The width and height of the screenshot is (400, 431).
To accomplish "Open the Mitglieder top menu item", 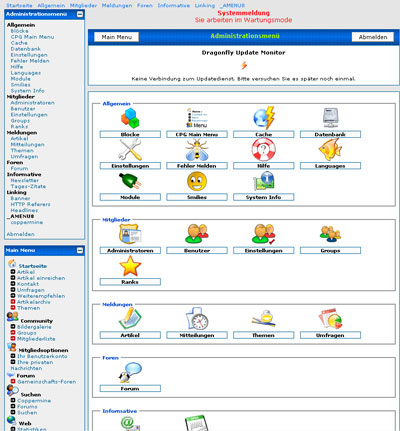I will click(x=83, y=5).
